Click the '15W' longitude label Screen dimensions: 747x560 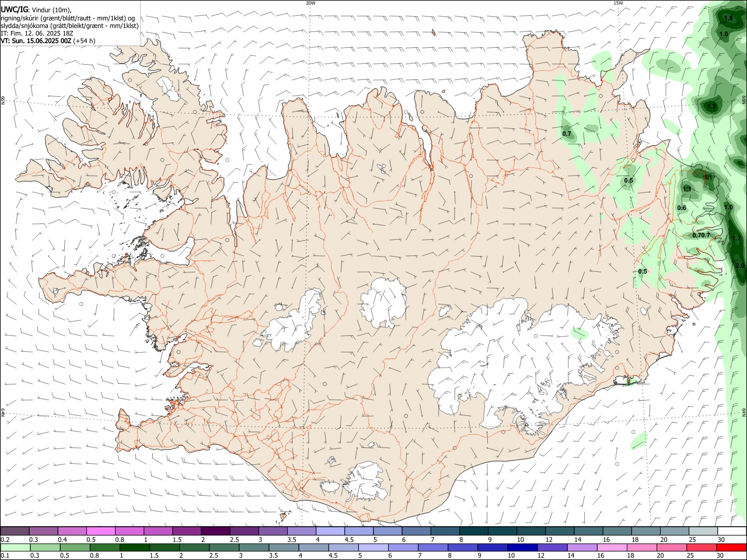(x=618, y=3)
